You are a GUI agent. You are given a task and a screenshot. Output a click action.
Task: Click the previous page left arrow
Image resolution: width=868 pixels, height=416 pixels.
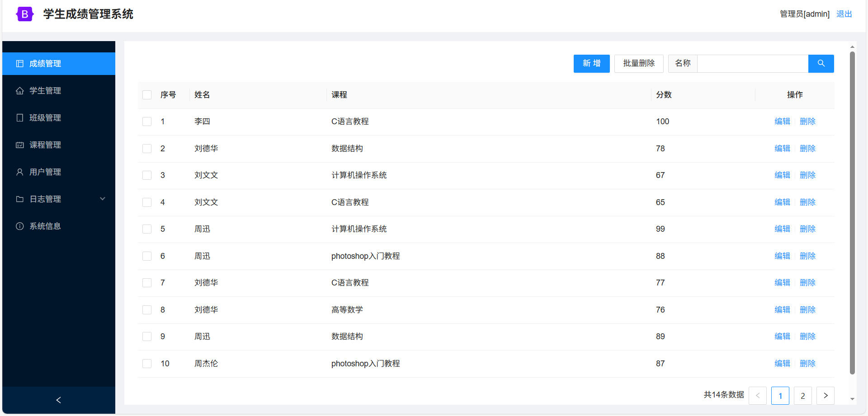(x=758, y=396)
